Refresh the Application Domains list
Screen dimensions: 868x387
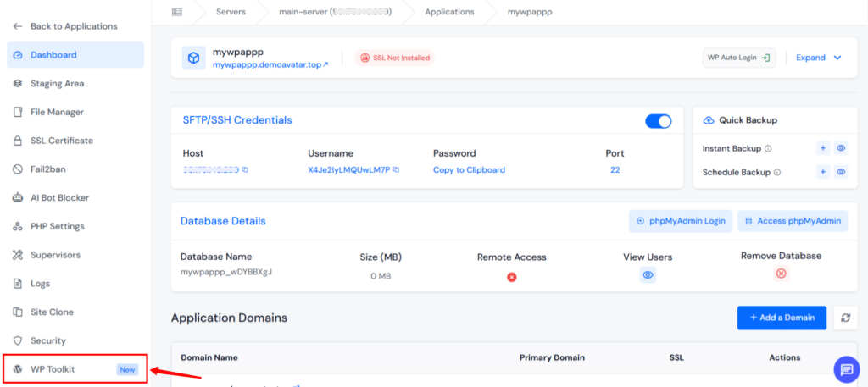tap(845, 318)
